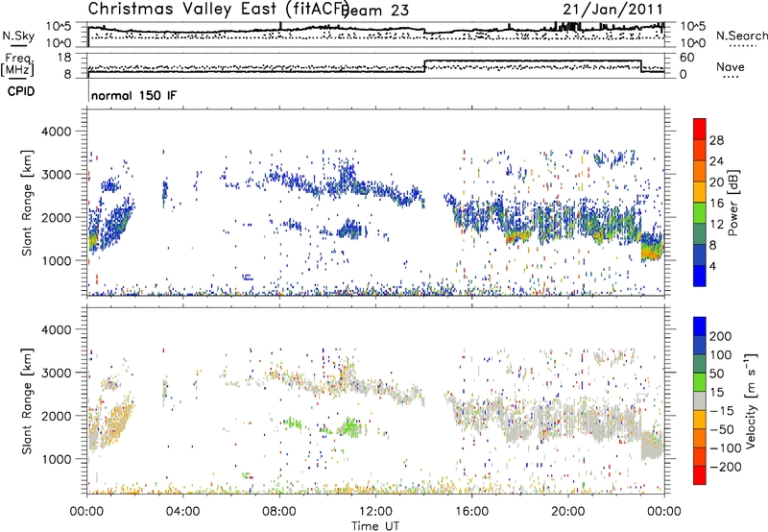The image size is (768, 532).
Task: Click the '16:00' time axis label
Action: pyautogui.click(x=471, y=512)
